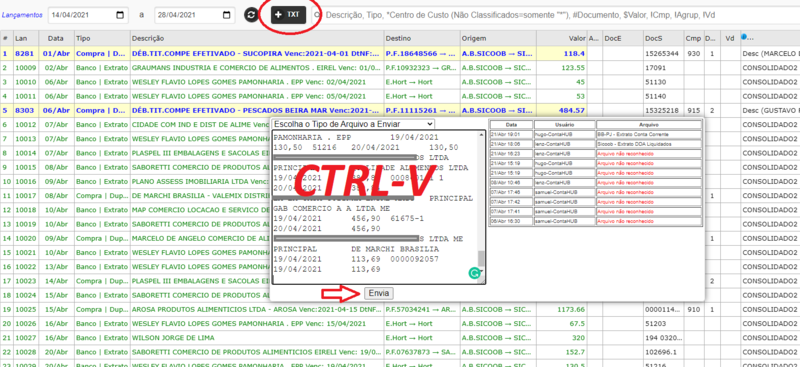
Task: Click the Usuário header in upload log
Action: pyautogui.click(x=564, y=124)
